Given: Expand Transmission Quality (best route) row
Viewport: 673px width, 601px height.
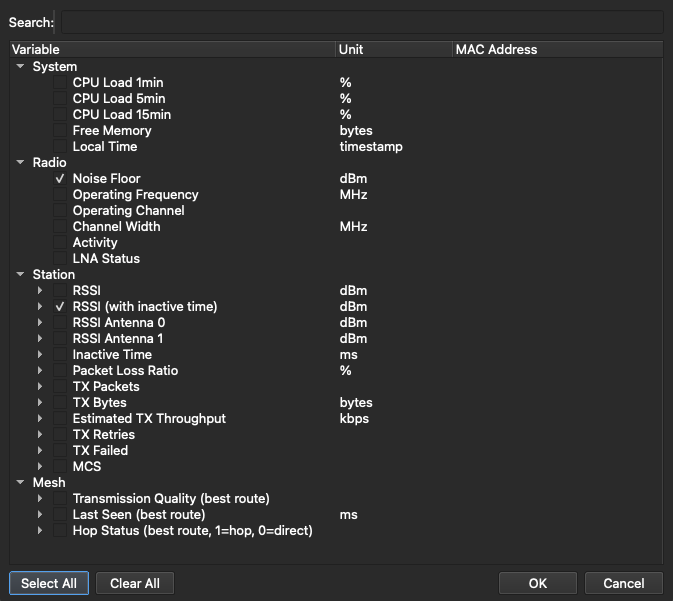Looking at the screenshot, I should [40, 499].
